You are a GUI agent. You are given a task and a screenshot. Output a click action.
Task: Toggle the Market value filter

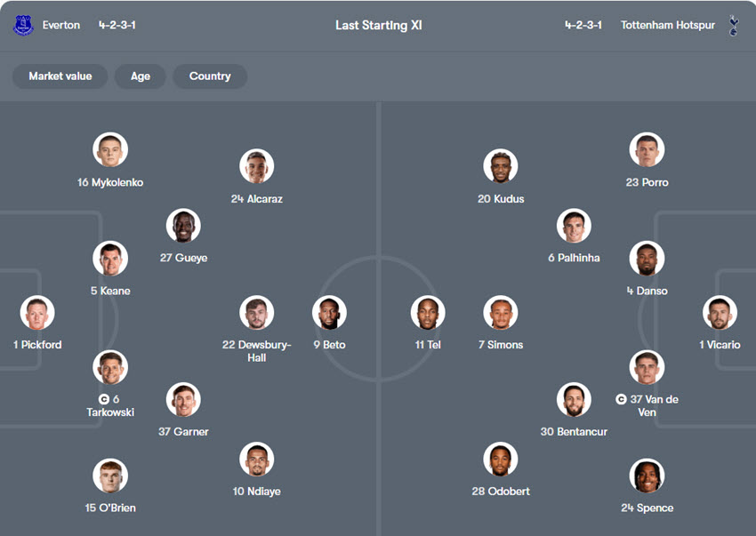tap(60, 76)
